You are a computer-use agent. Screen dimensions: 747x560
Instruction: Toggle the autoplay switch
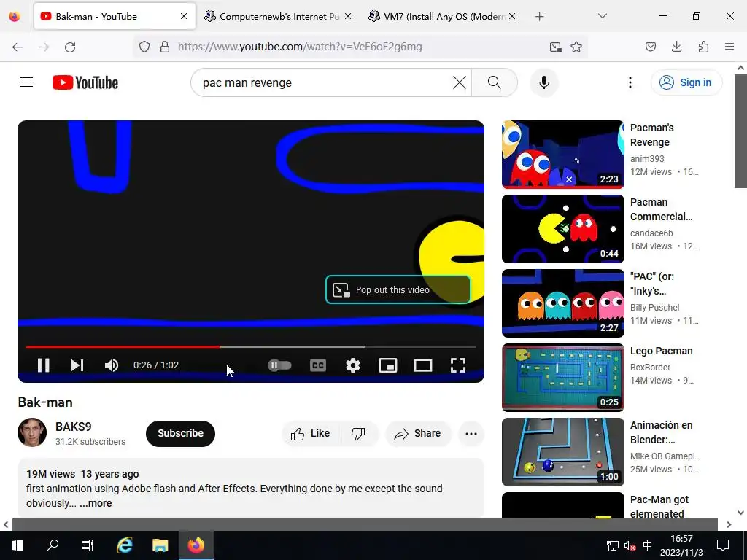(x=279, y=365)
